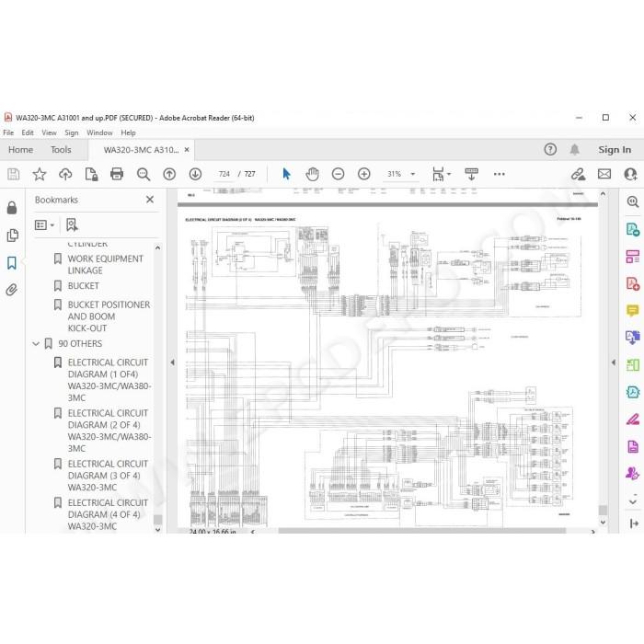The width and height of the screenshot is (644, 644).
Task: Click the bookmarks list scroll-up arrow
Action: pos(157,248)
